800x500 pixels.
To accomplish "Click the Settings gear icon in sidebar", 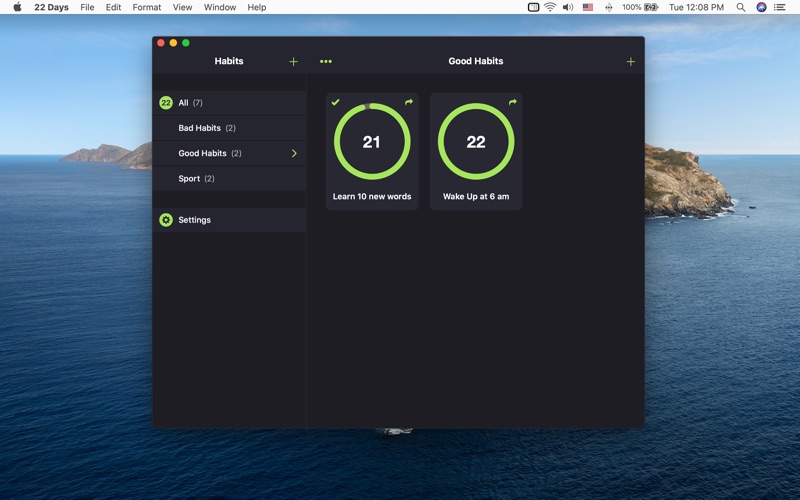I will pos(166,220).
